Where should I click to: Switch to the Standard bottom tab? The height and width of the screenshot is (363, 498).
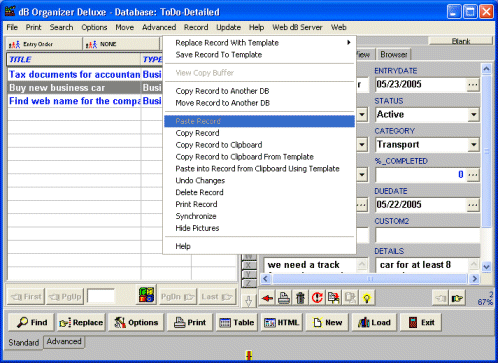pyautogui.click(x=24, y=342)
